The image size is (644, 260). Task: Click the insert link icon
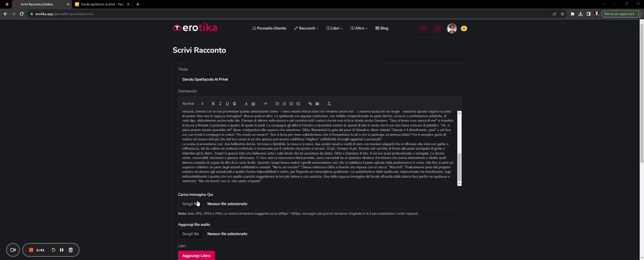pyautogui.click(x=310, y=104)
